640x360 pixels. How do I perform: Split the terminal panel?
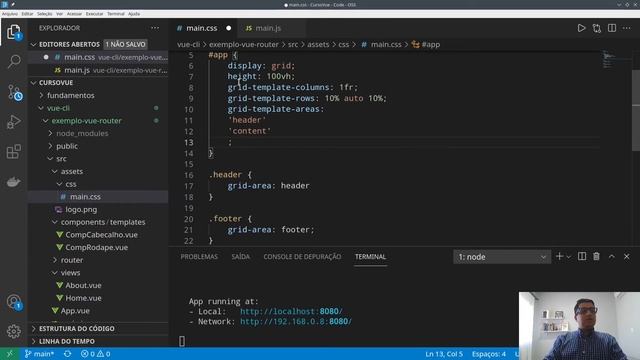point(582,256)
